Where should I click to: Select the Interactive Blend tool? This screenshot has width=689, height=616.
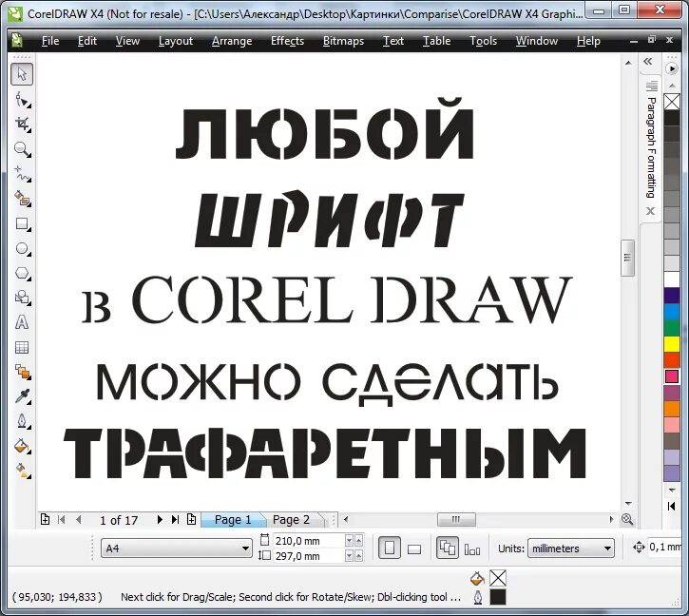[x=22, y=372]
